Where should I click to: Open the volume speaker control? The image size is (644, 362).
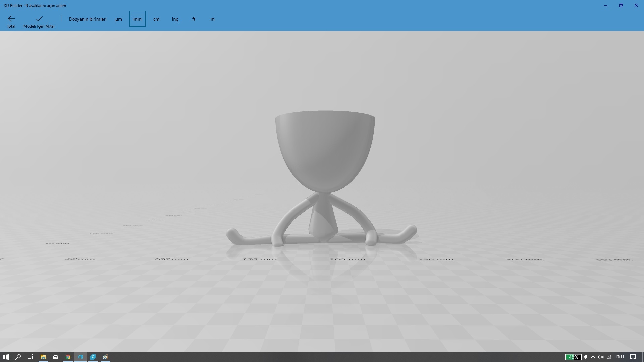tap(601, 357)
